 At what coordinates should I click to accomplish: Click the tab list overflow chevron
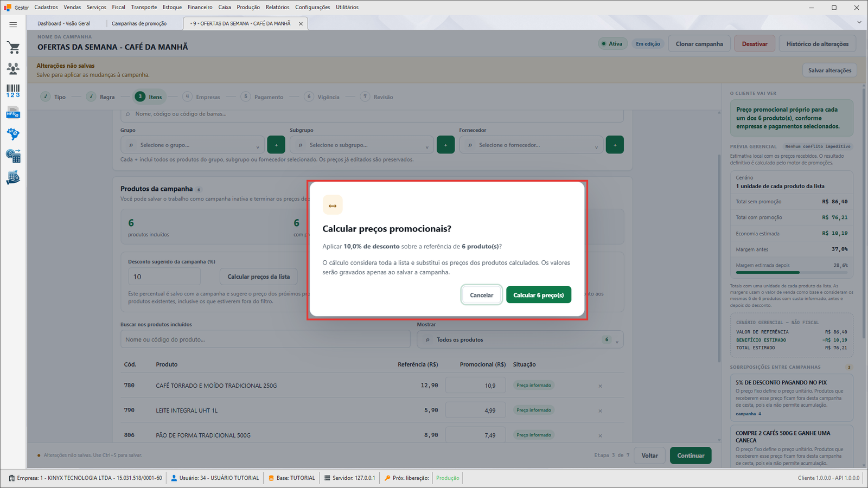click(859, 22)
